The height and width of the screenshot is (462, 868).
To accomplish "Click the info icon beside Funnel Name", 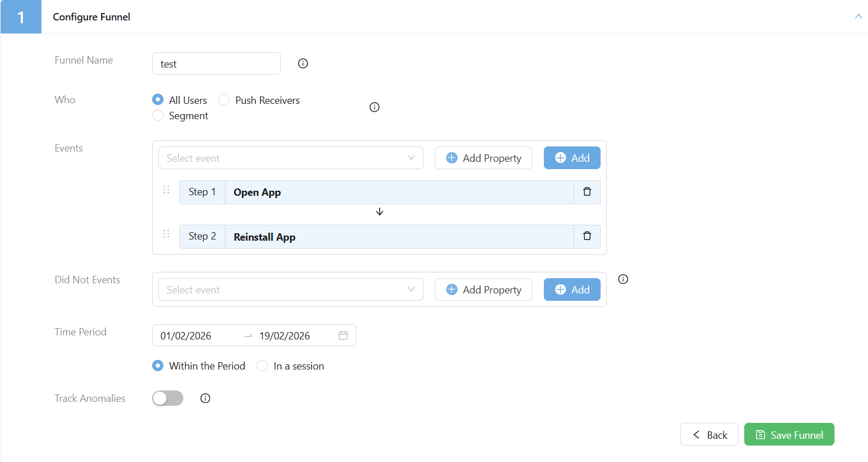I will pos(303,64).
